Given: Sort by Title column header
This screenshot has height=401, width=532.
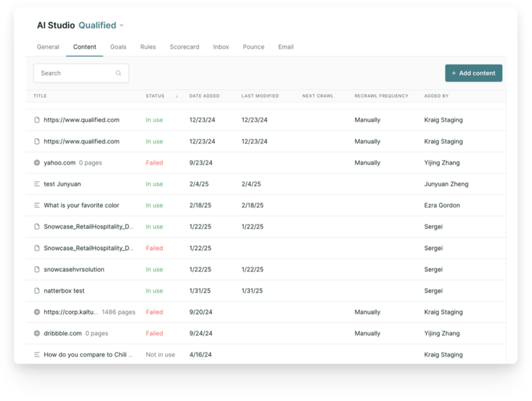Looking at the screenshot, I should [40, 96].
